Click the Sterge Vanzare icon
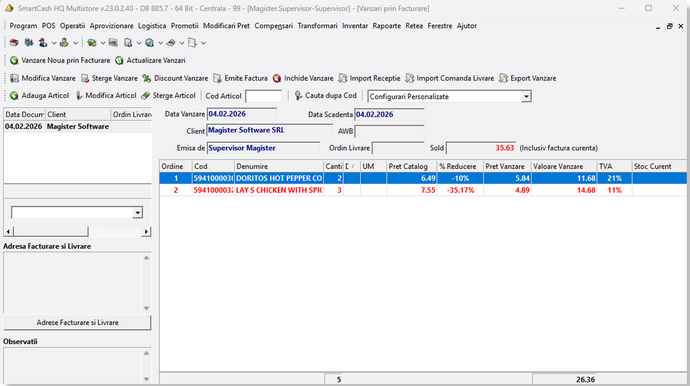This screenshot has height=386, width=690. (x=85, y=78)
